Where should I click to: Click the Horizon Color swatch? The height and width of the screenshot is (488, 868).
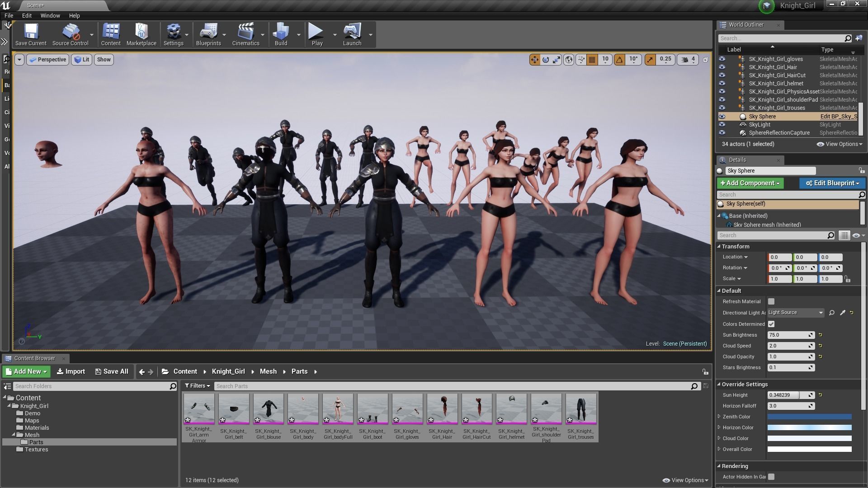coord(809,427)
